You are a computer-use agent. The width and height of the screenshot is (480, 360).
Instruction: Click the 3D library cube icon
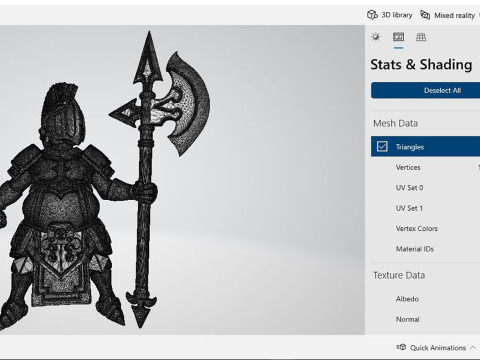(372, 15)
